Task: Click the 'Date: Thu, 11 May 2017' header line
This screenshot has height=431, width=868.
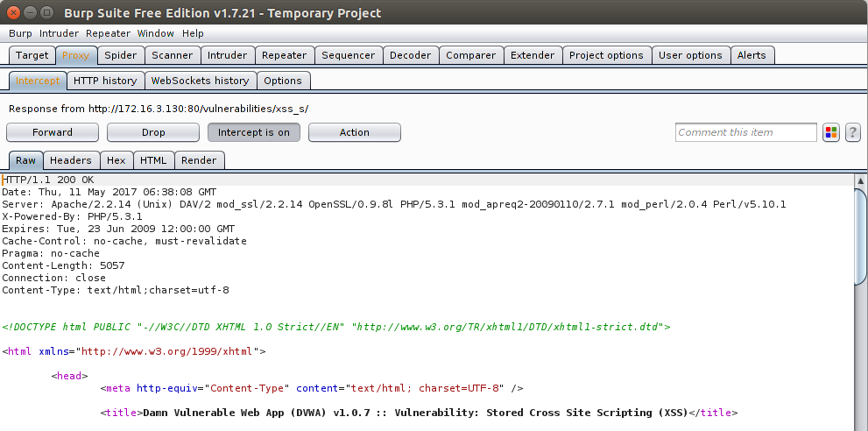Action: point(109,192)
